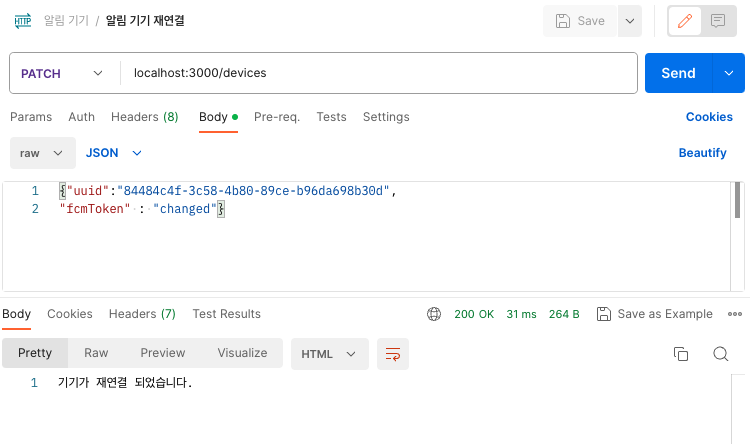Click the uuid line in body editor
The image size is (750, 444).
(x=228, y=191)
